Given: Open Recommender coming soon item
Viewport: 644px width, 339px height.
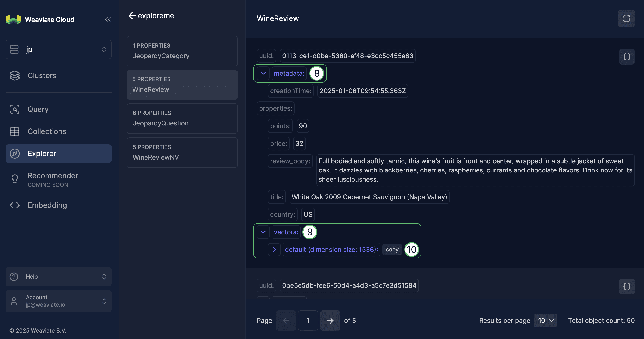Looking at the screenshot, I should tap(59, 180).
